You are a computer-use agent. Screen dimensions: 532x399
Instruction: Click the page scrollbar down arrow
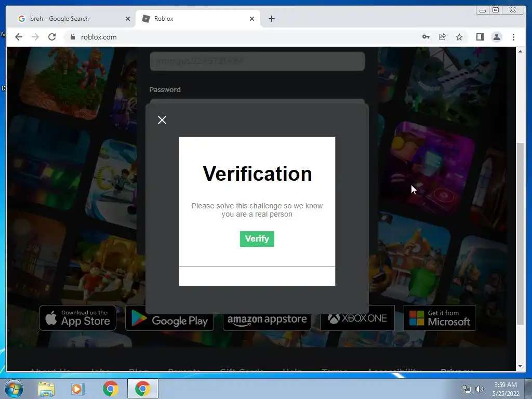[x=520, y=366]
